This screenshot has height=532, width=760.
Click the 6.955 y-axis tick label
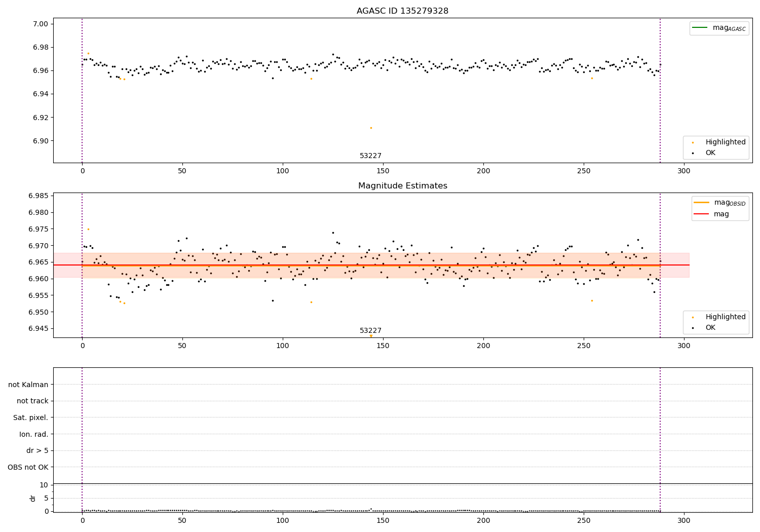[39, 295]
